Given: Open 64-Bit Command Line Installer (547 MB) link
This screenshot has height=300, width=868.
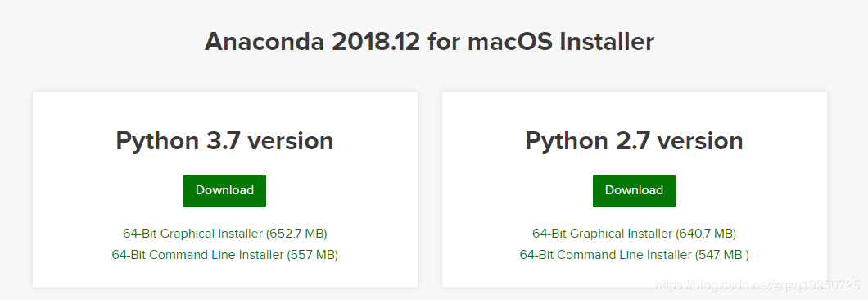Looking at the screenshot, I should click(x=634, y=255).
